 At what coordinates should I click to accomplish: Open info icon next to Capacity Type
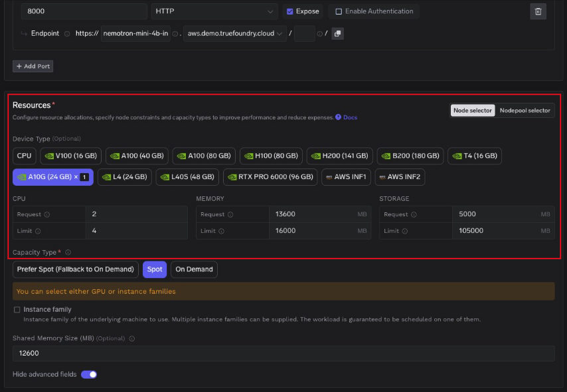[68, 253]
